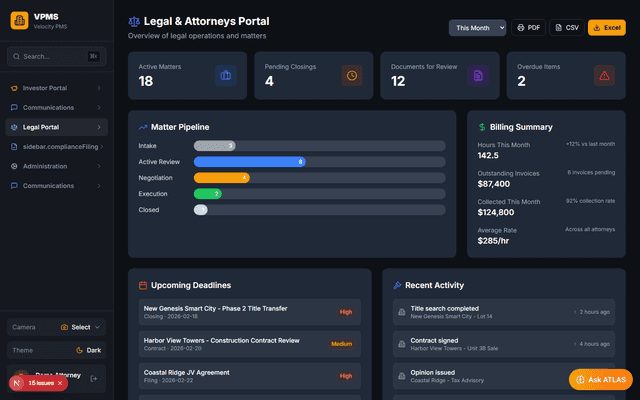
Task: Close the 15 issues badge with X
Action: point(60,383)
